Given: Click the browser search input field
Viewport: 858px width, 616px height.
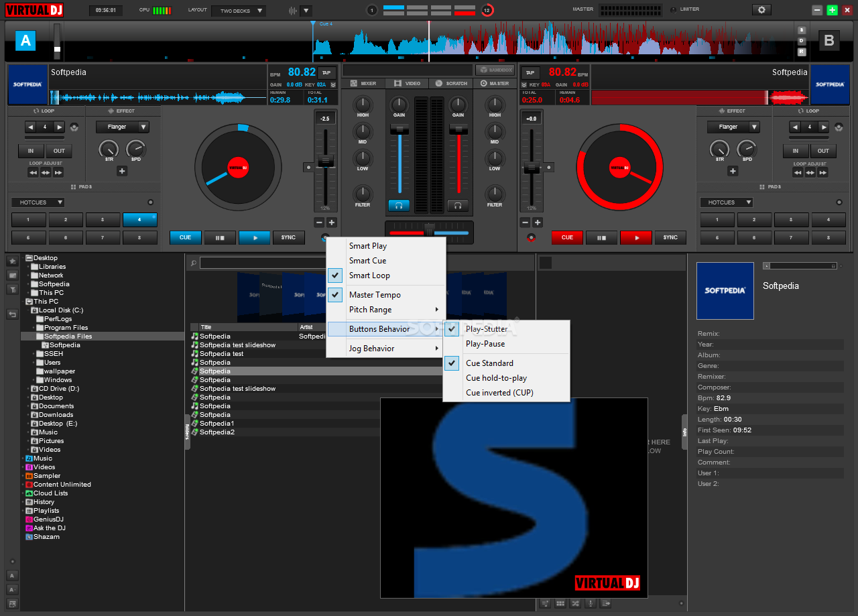Looking at the screenshot, I should pos(261,263).
